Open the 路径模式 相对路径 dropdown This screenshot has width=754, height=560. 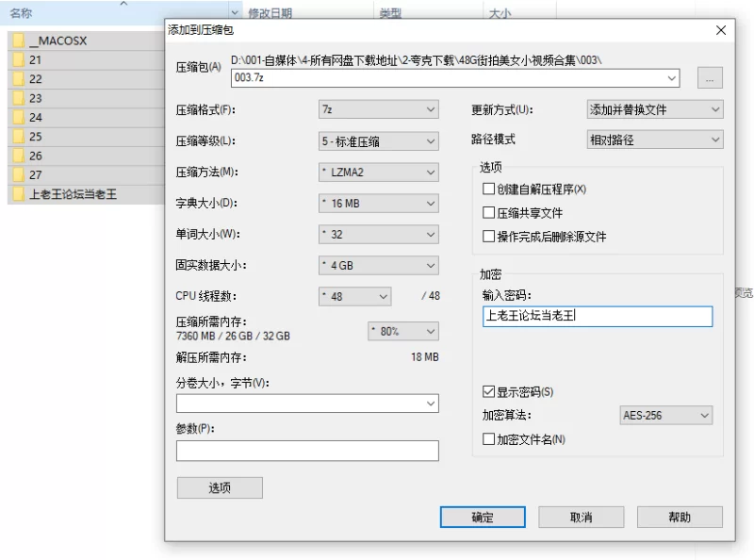[x=655, y=140]
